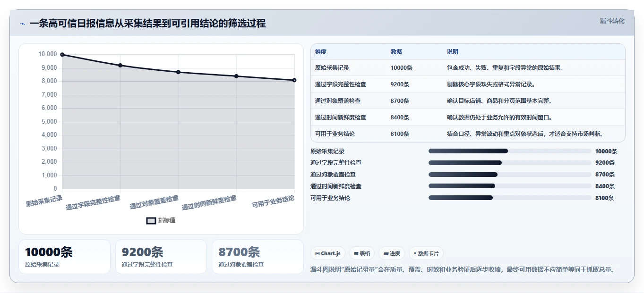Click 通过字段完整性检查 in the table's 维度 column
Screen dimensions: 644x293
pyautogui.click(x=341, y=84)
